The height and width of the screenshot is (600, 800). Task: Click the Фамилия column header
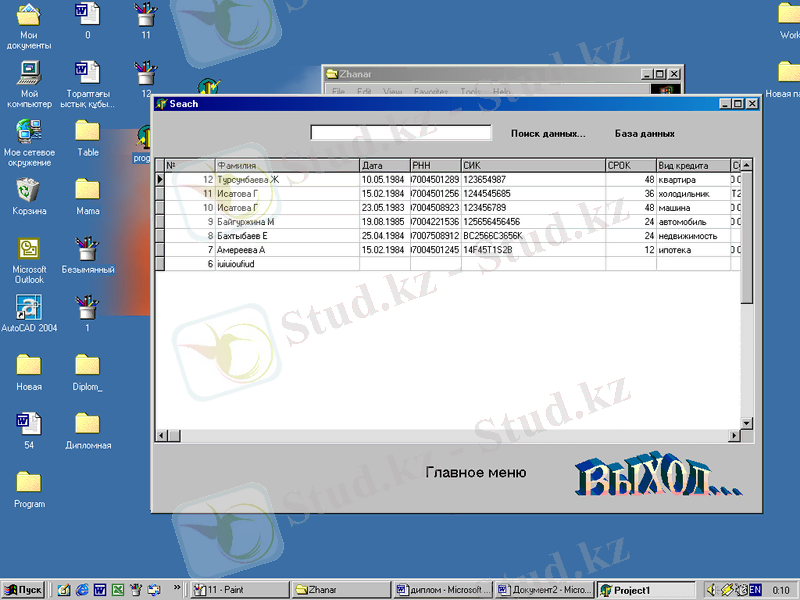(x=287, y=165)
